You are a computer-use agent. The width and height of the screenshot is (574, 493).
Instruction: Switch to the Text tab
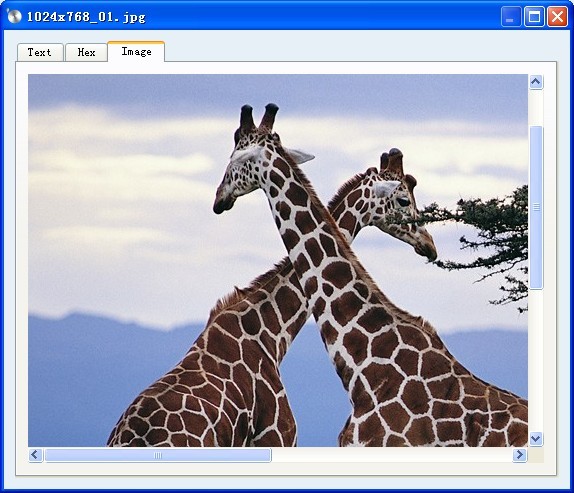click(40, 52)
